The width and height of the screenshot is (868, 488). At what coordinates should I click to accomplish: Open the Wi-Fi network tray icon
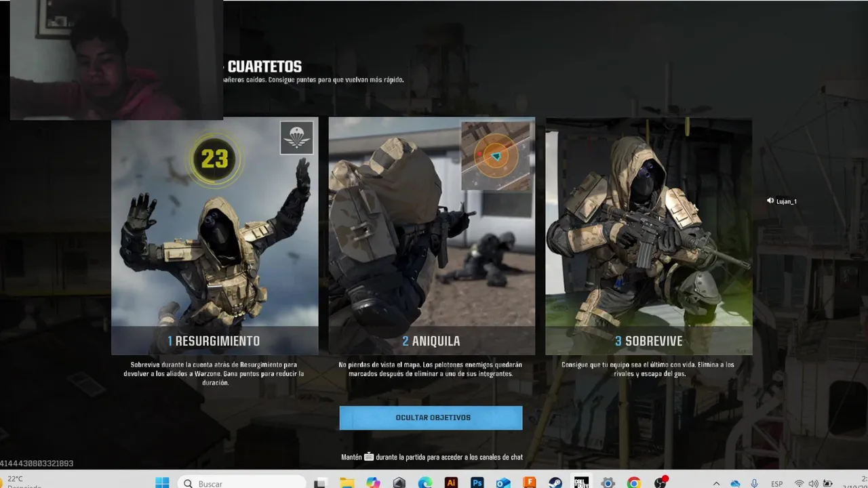coord(800,483)
